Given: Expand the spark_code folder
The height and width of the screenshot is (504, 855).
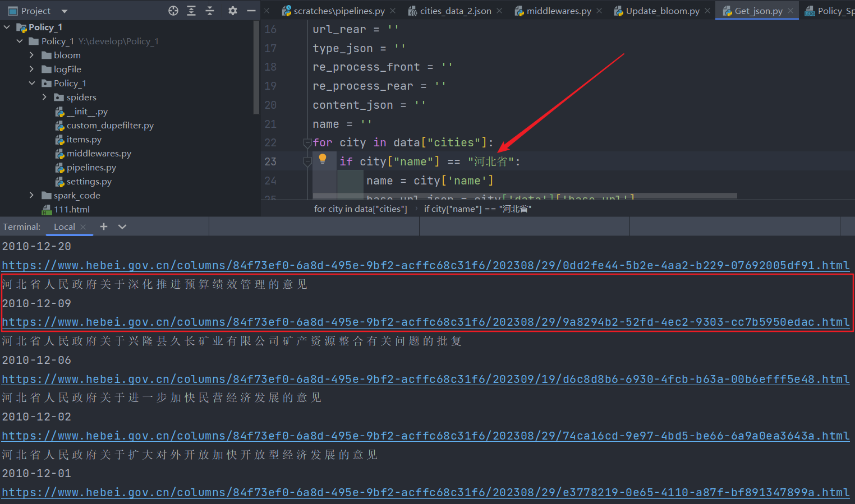Looking at the screenshot, I should pos(32,195).
